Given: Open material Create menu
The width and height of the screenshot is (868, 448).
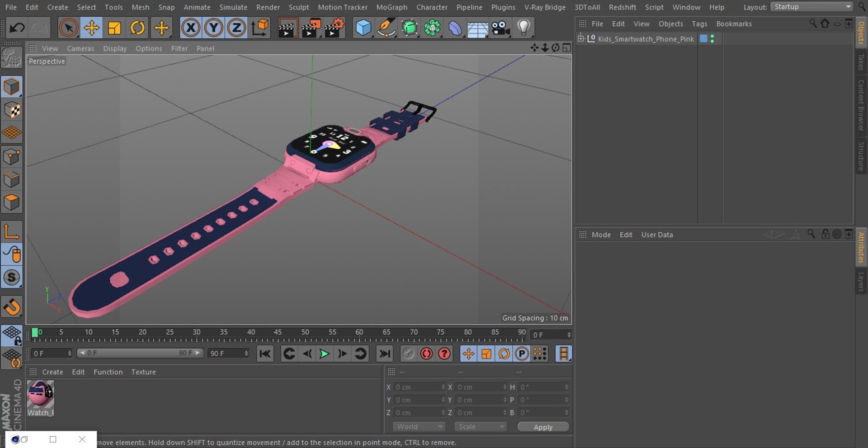Looking at the screenshot, I should coord(52,372).
